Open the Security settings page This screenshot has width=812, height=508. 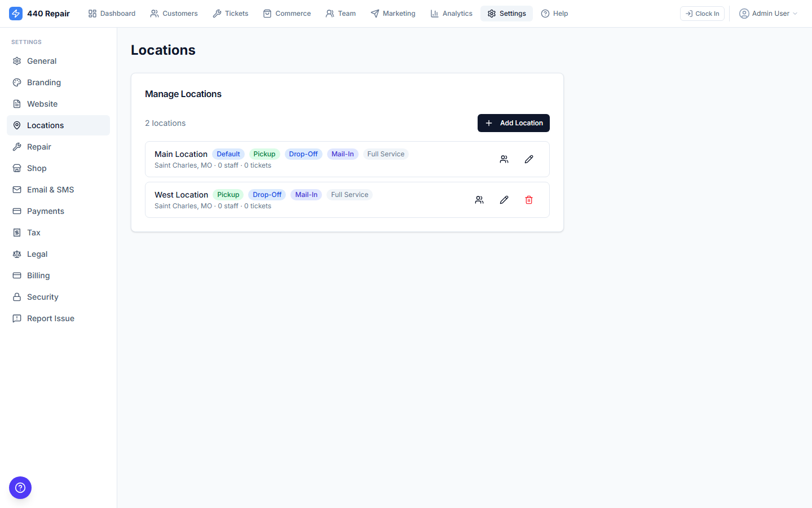coord(43,297)
